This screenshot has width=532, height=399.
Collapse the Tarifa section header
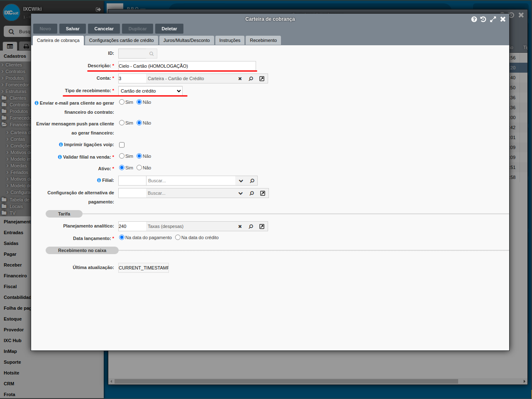[64, 214]
